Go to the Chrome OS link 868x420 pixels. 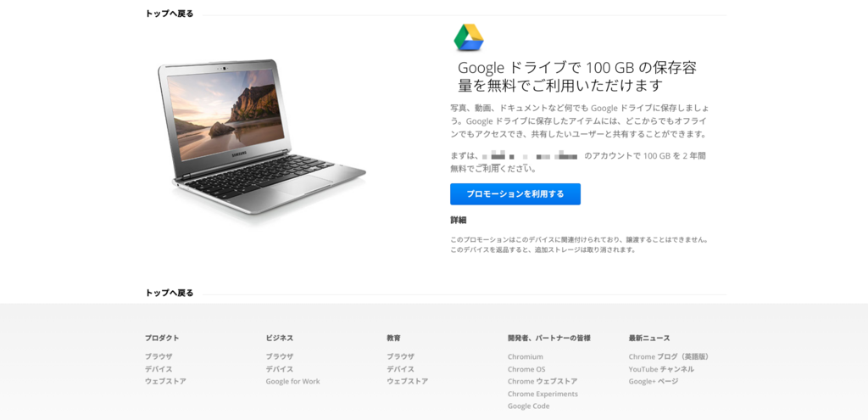pos(526,369)
